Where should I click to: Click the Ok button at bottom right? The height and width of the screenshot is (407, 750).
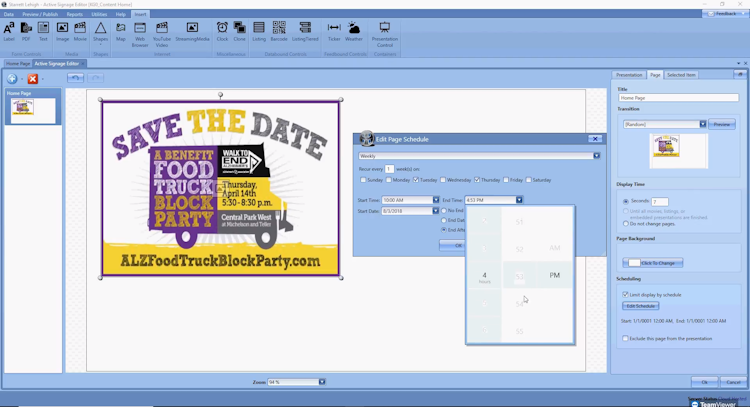pos(705,382)
